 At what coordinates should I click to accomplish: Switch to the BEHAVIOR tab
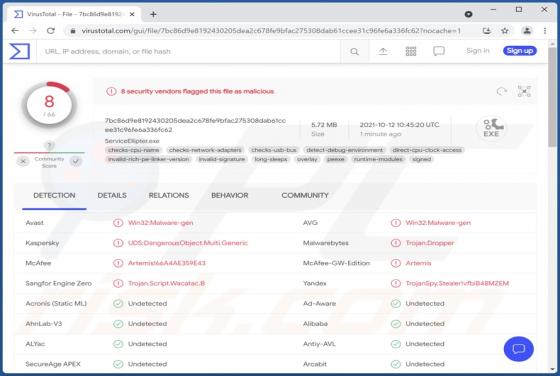point(230,196)
